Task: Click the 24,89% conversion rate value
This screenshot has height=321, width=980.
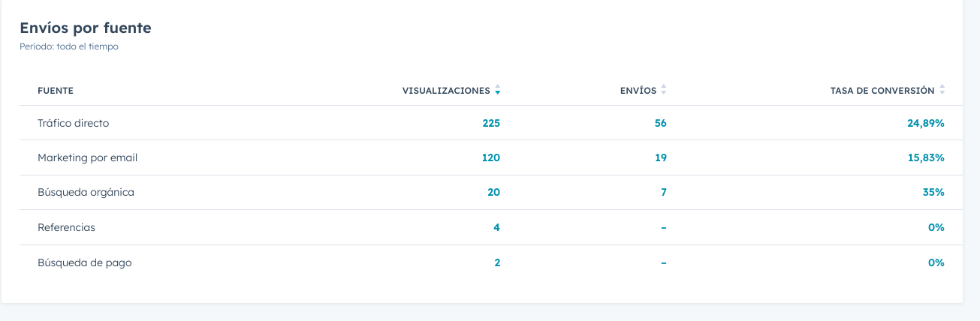Action: click(925, 123)
